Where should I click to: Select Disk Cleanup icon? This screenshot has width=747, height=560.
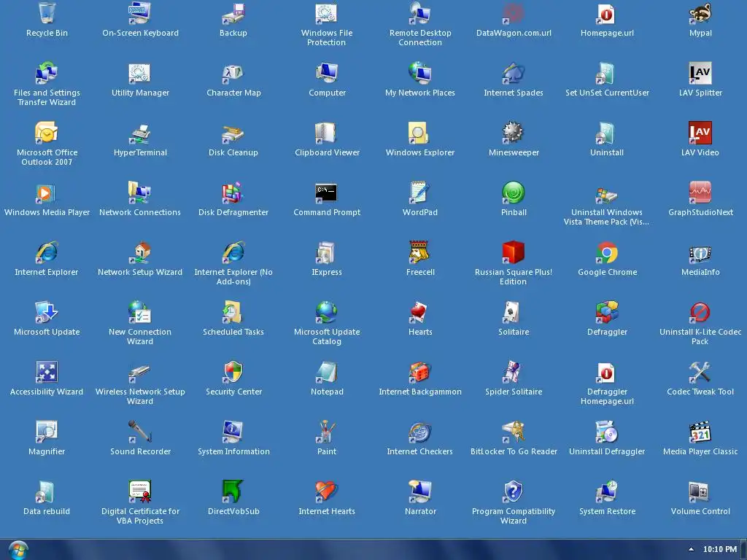[x=233, y=133]
